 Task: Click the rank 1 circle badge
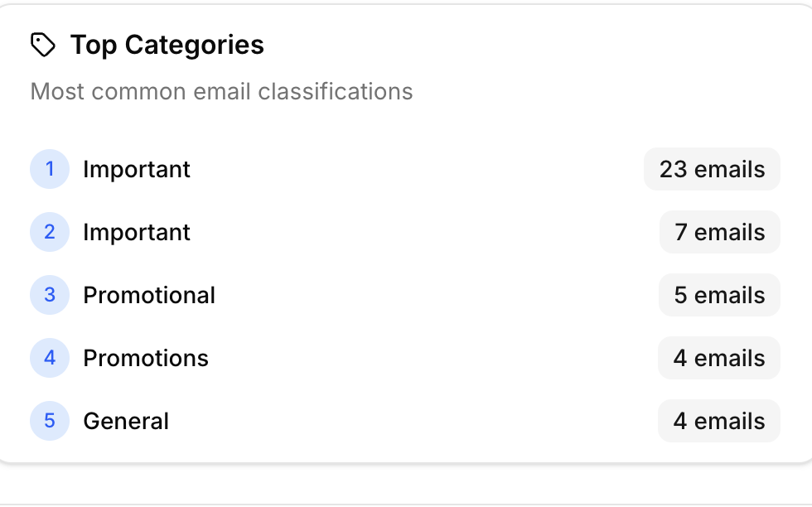click(x=50, y=169)
